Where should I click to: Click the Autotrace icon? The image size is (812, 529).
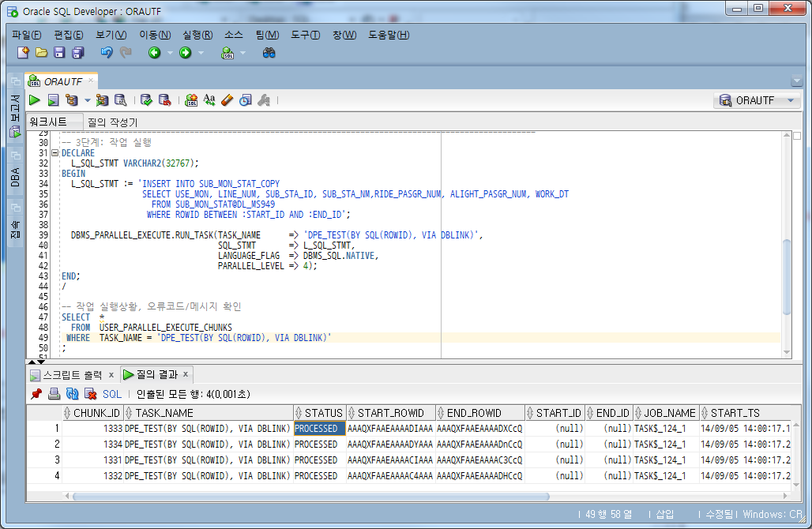coord(102,100)
